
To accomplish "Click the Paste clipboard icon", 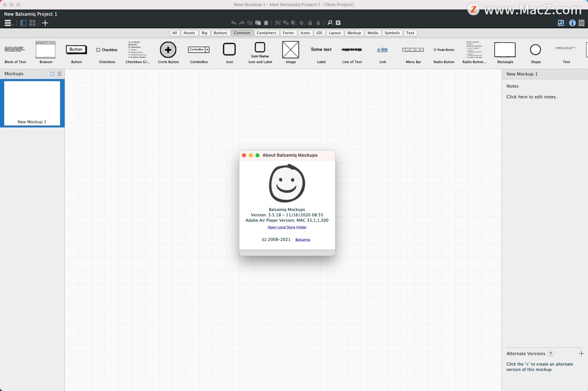I will [x=266, y=23].
